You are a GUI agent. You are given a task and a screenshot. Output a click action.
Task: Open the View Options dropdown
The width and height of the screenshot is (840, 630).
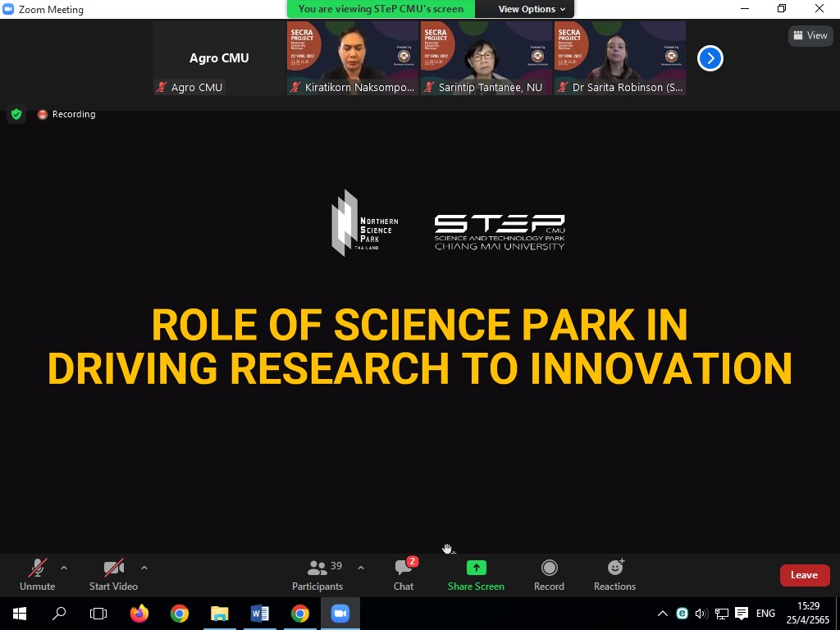coord(532,9)
